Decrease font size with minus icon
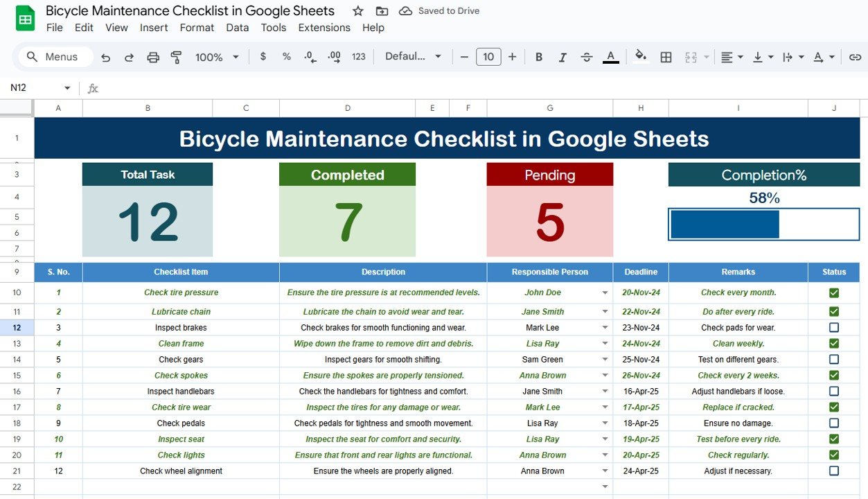Image resolution: width=868 pixels, height=499 pixels. click(464, 57)
